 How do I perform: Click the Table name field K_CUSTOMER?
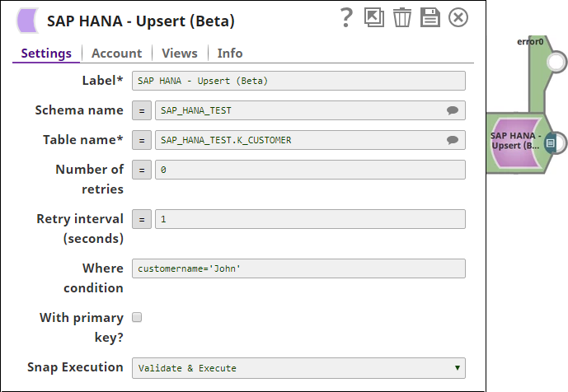pyautogui.click(x=310, y=140)
